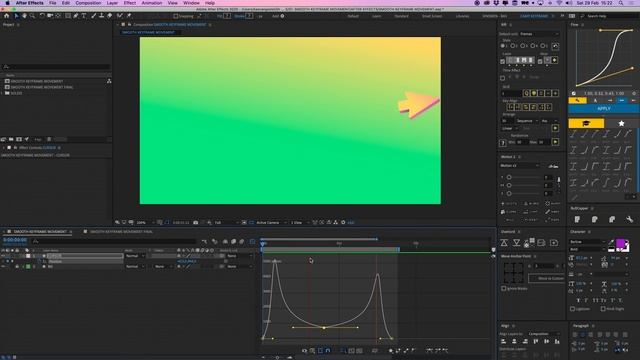The width and height of the screenshot is (640, 360).
Task: Open the Default unit Frames dropdown
Action: tap(540, 34)
